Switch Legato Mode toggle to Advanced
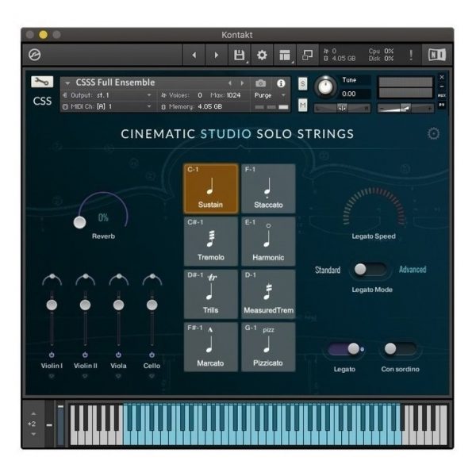 [x=370, y=270]
